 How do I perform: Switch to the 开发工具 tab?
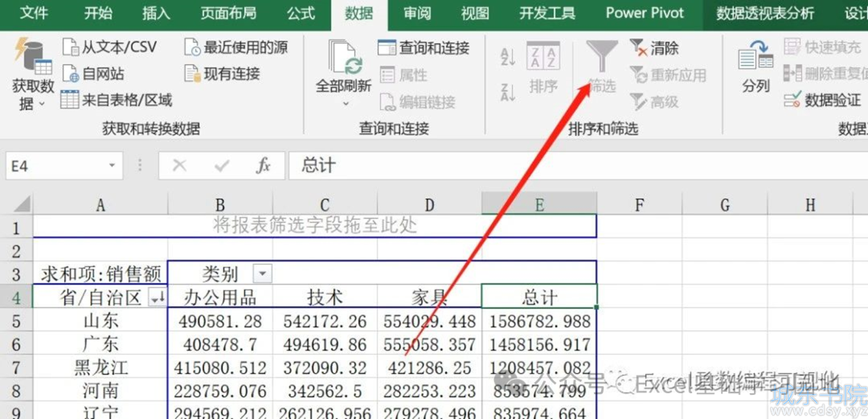(547, 14)
